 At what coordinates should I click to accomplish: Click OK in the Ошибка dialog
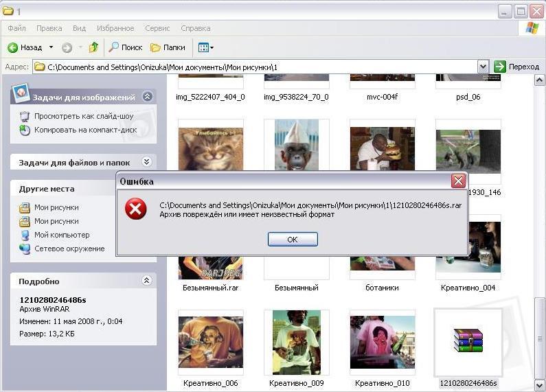click(293, 240)
